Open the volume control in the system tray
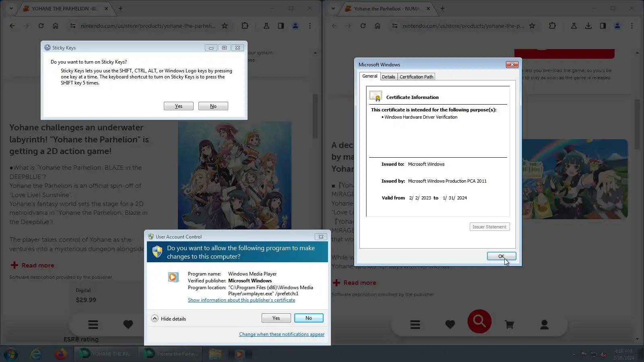The width and height of the screenshot is (644, 362). point(603,354)
